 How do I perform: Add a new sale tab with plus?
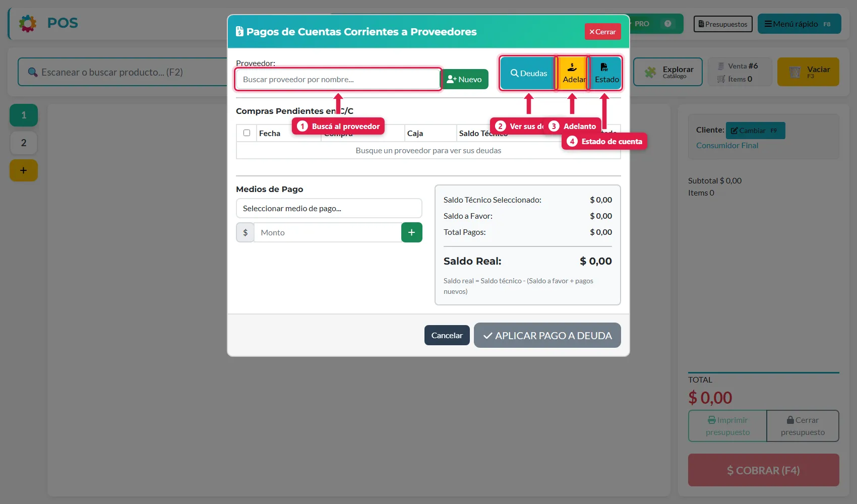[24, 170]
